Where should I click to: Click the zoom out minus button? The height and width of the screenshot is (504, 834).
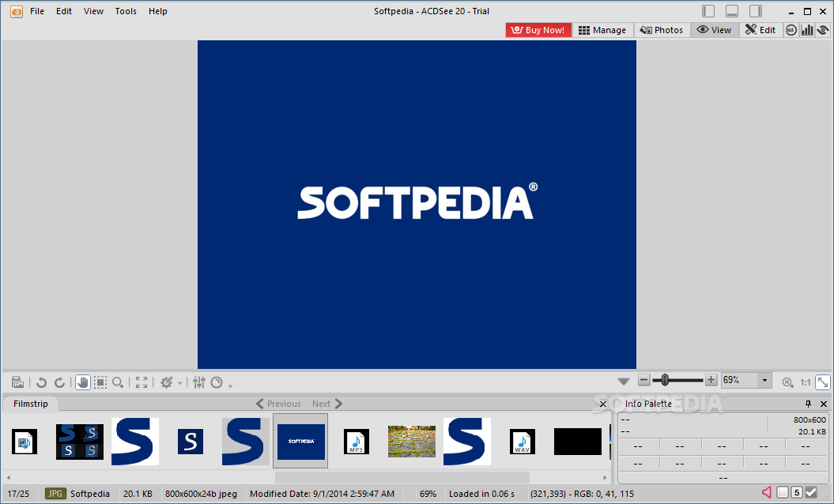click(x=644, y=380)
